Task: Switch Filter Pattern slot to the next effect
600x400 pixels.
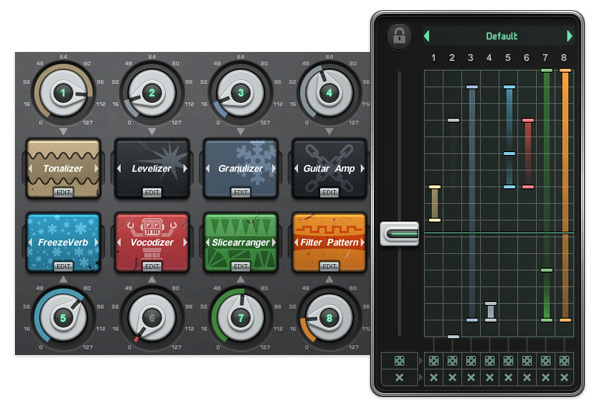Action: [362, 242]
